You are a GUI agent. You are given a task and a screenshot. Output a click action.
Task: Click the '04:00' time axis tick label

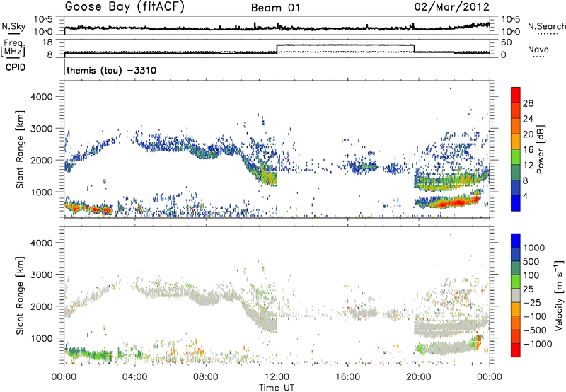[x=134, y=377]
